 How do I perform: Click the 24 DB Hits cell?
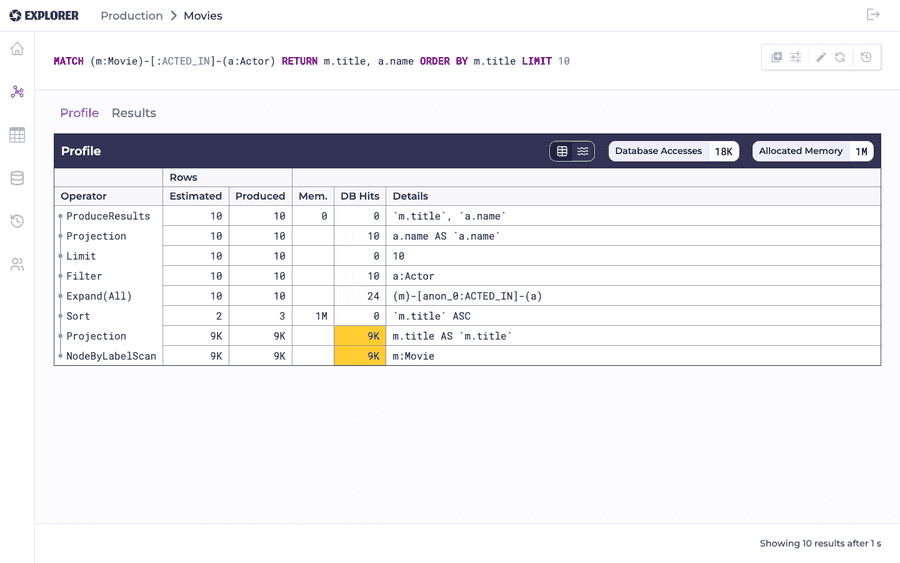[x=360, y=296]
